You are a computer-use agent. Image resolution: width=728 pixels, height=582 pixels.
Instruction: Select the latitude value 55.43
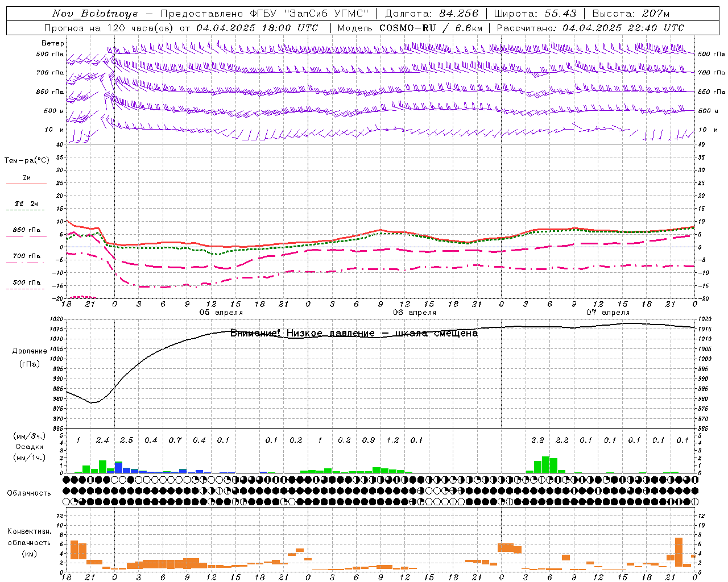560,14
